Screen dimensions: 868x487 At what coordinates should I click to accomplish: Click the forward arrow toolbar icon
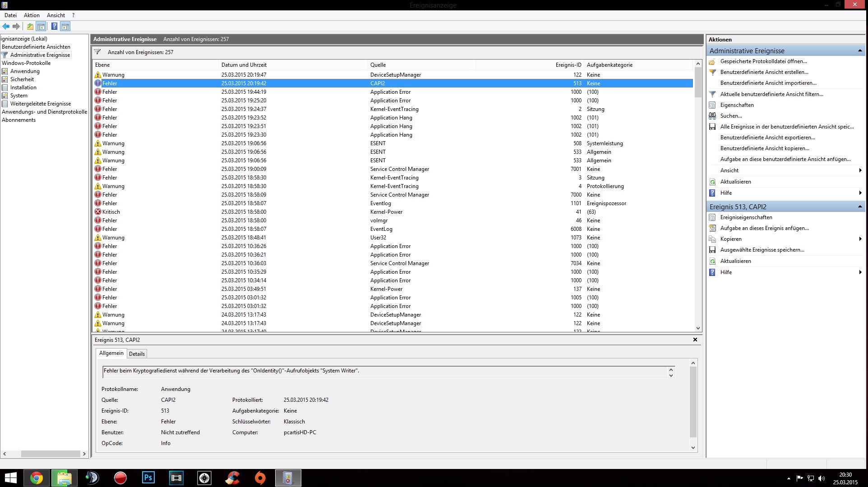coord(16,27)
